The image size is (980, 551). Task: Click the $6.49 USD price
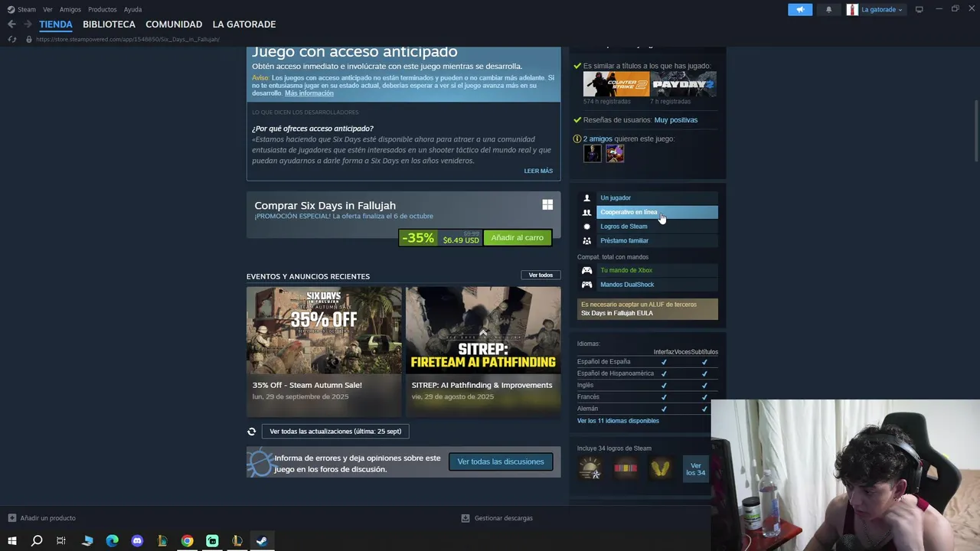pos(461,240)
